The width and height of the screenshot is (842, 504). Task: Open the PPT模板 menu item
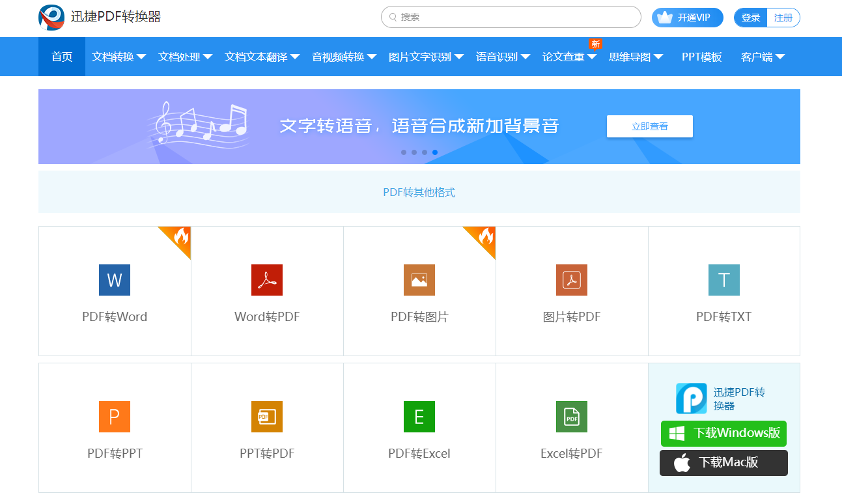click(x=702, y=57)
